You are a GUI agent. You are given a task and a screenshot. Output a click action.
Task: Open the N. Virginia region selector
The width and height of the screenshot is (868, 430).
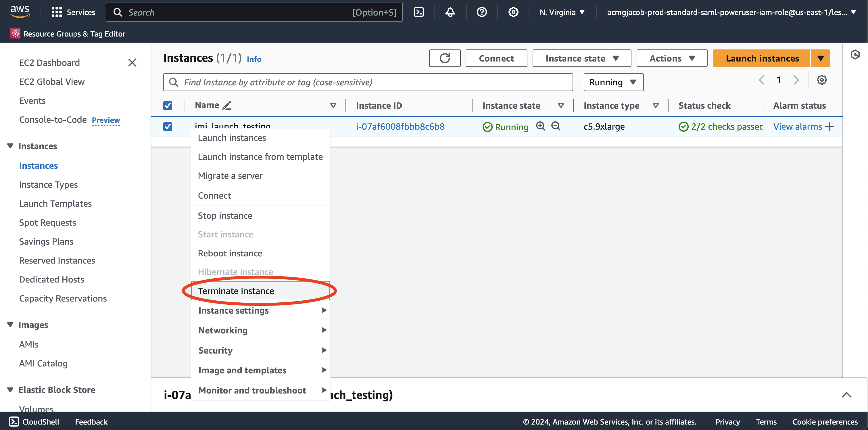(x=562, y=12)
